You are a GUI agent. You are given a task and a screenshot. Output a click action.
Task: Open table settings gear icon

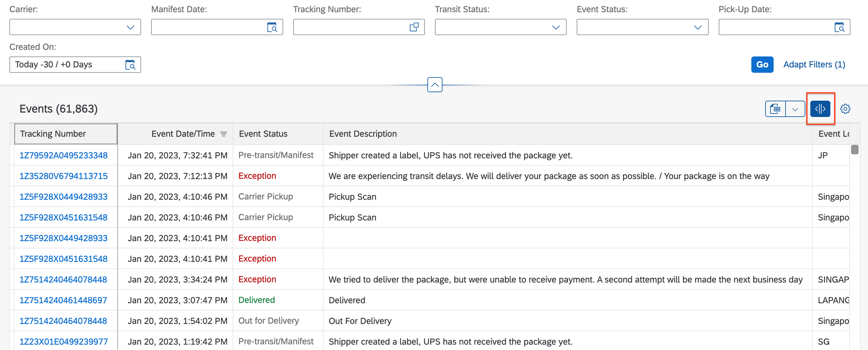[x=845, y=109]
